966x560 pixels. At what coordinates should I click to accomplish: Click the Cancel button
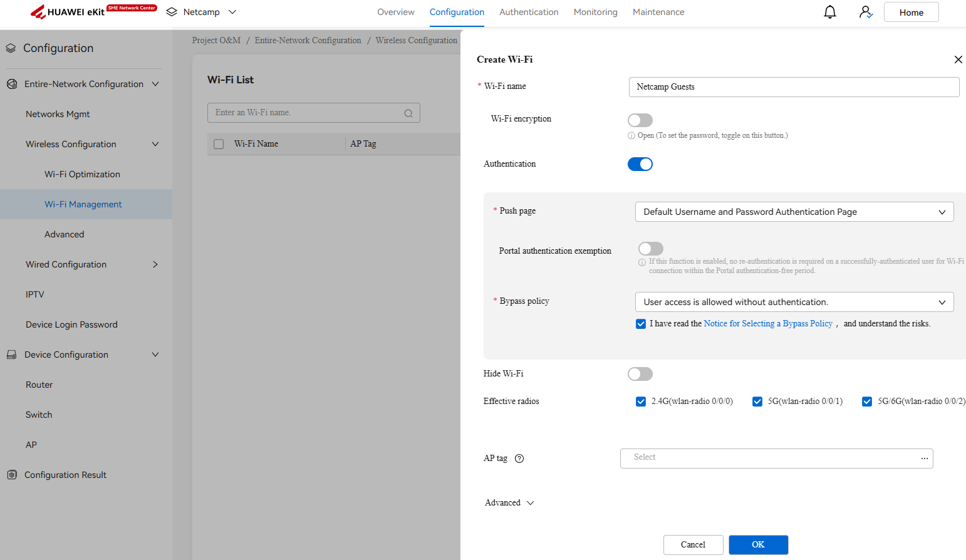click(x=693, y=545)
